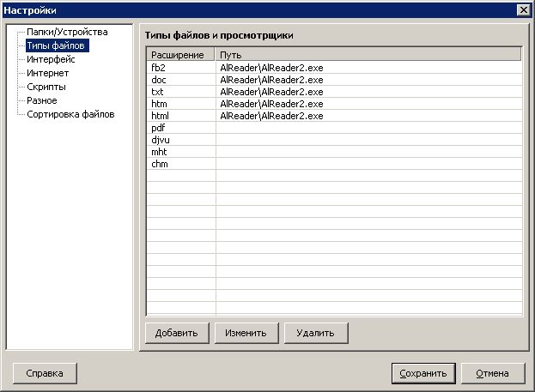Cancel the dialog with Отмена
The image size is (535, 392).
pos(493,373)
